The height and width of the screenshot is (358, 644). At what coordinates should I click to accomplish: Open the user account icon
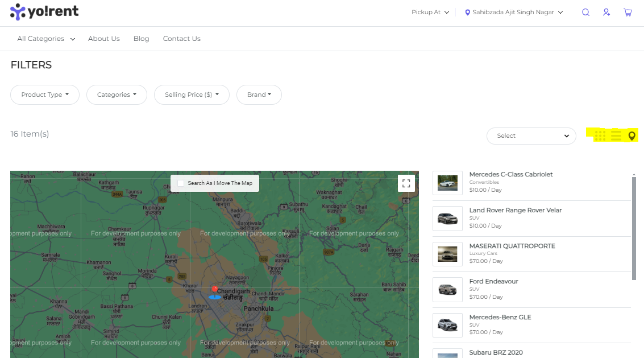(606, 13)
